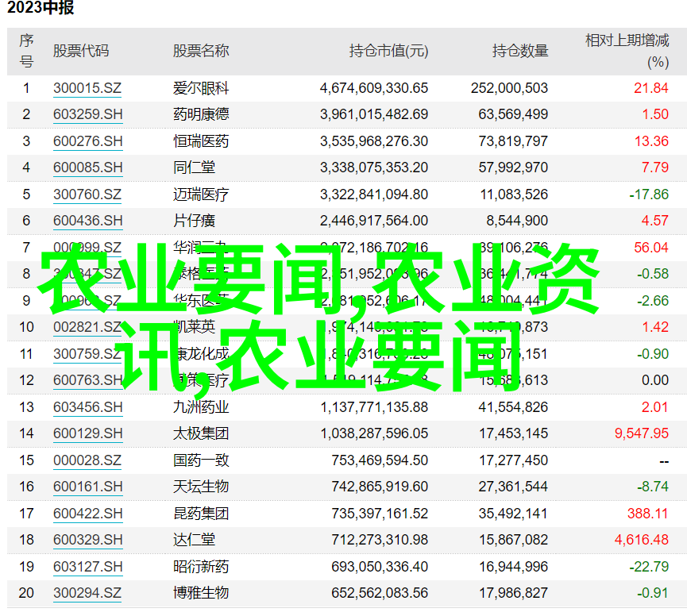Select stock name 九洲药业

[201, 406]
